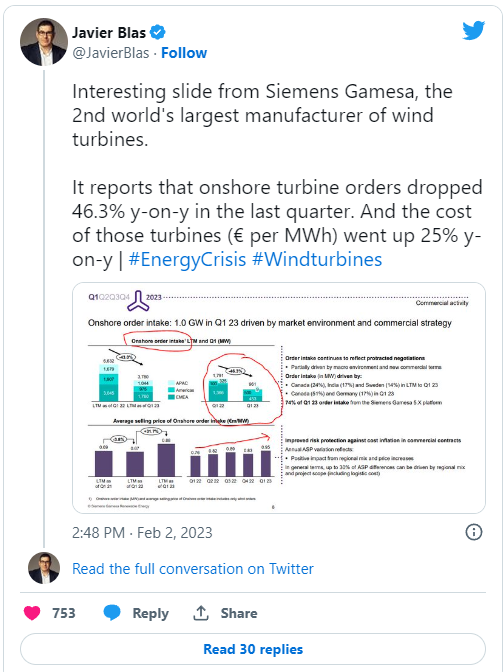
Task: Click the share upload arrow icon
Action: (x=201, y=613)
